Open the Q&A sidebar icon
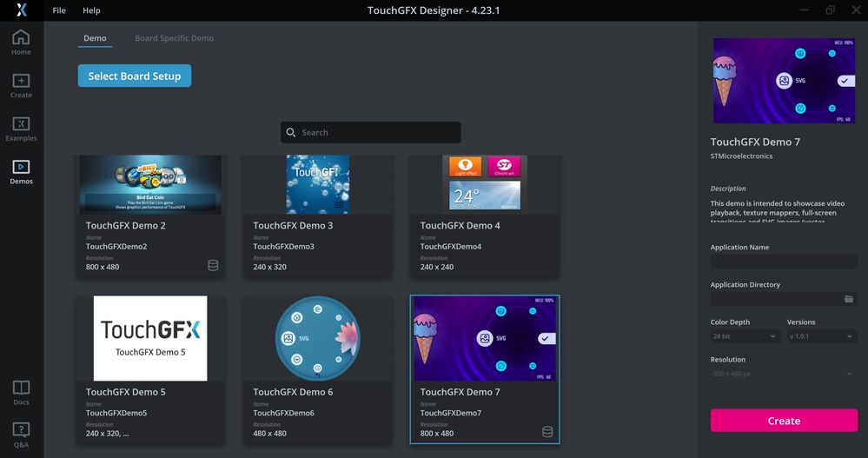 click(21, 435)
